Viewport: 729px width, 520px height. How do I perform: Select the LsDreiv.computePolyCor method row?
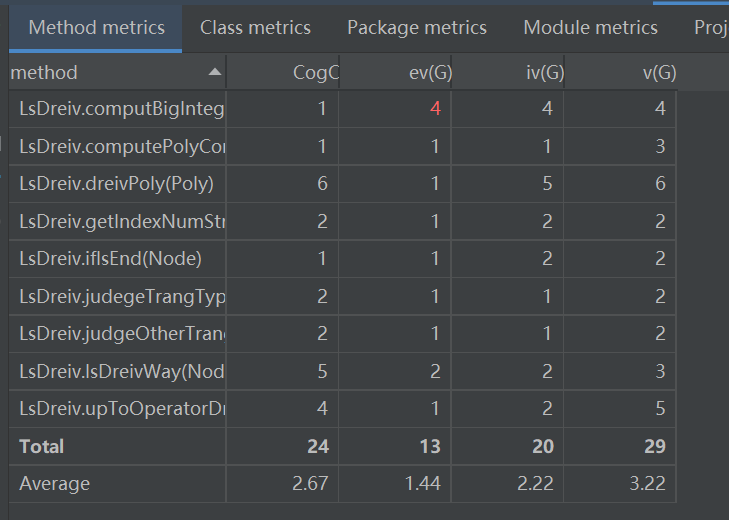121,147
